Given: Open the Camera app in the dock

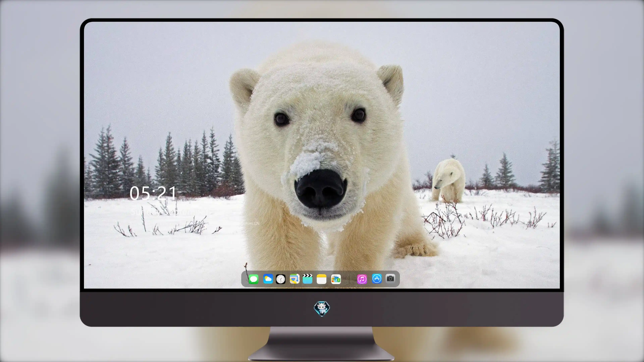Looking at the screenshot, I should click(390, 278).
